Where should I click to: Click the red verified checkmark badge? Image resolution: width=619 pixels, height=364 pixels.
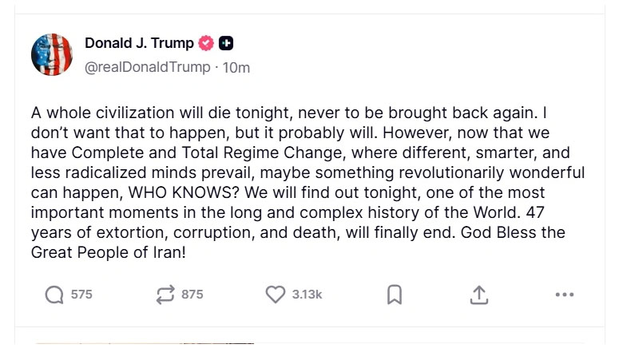tap(207, 44)
